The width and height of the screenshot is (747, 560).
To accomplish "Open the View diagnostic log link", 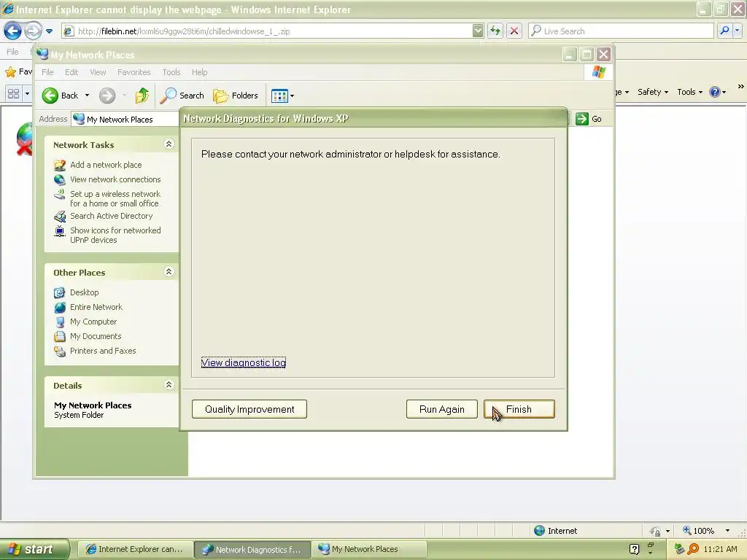I will click(x=244, y=362).
